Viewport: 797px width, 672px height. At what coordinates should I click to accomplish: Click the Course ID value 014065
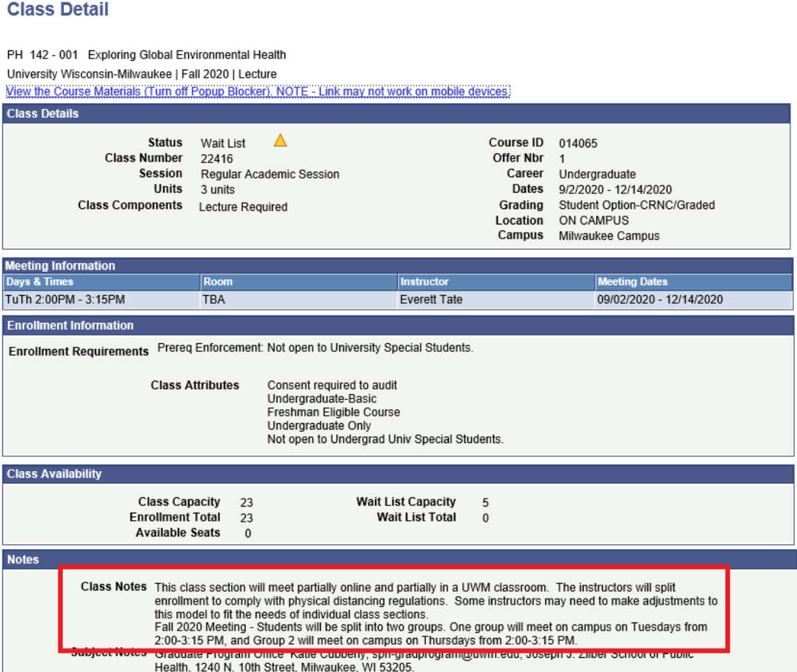pyautogui.click(x=578, y=143)
